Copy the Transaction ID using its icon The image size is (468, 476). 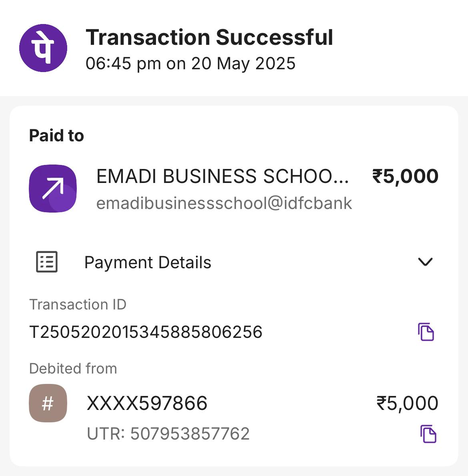426,331
